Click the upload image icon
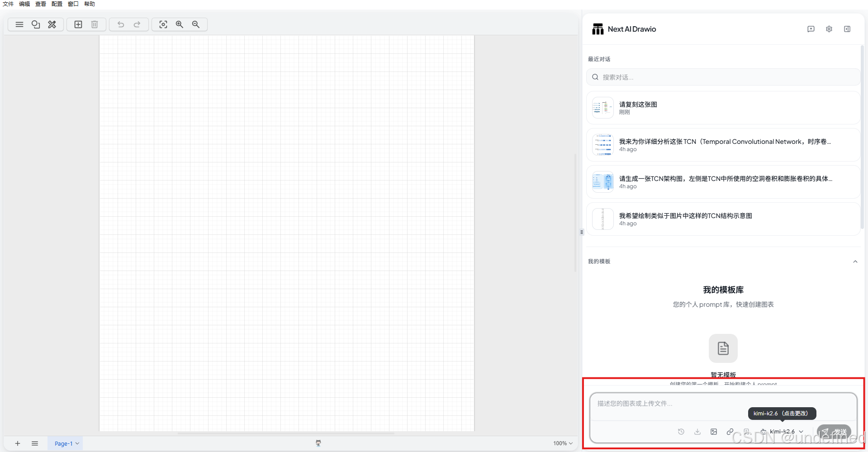Screen dimensions: 868x452 click(x=714, y=432)
